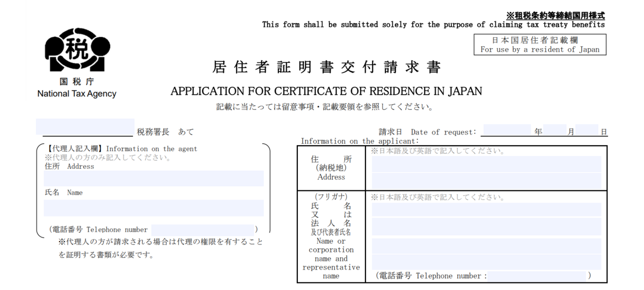Click the first line of applicant name field

(487, 210)
